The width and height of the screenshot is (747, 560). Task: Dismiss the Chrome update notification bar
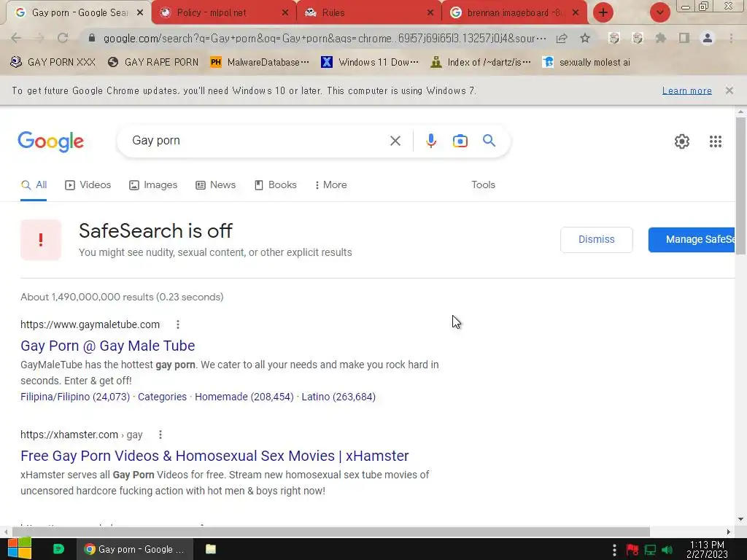click(x=729, y=90)
